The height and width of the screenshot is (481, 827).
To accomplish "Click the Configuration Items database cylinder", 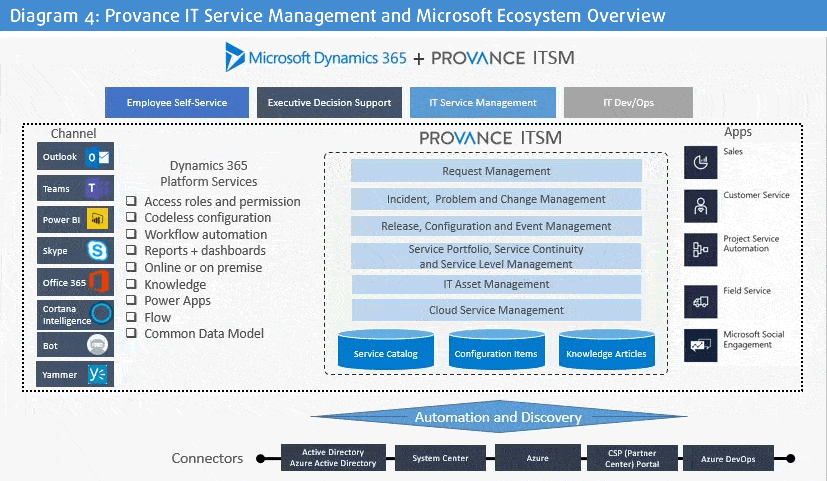I will (x=496, y=349).
